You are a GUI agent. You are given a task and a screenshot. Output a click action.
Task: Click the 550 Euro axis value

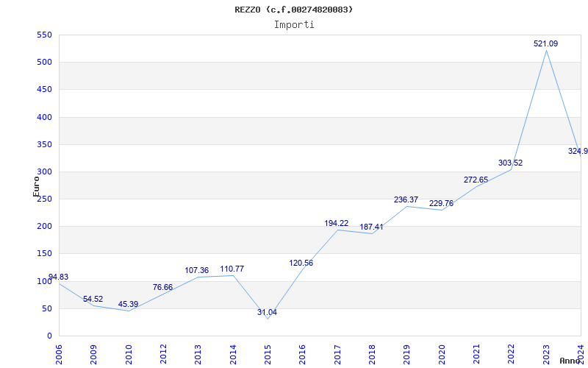click(x=44, y=35)
